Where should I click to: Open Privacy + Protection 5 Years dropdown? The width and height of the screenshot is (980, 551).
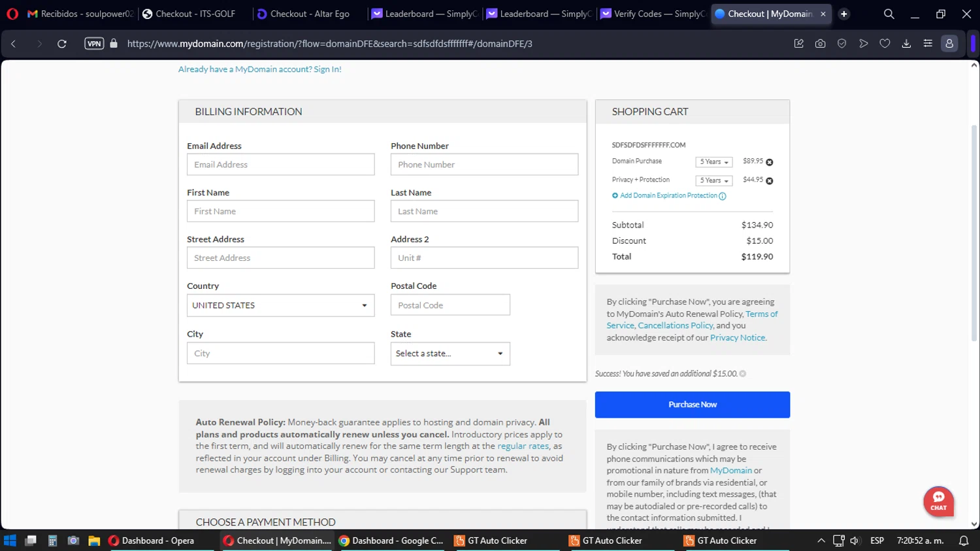[714, 181]
